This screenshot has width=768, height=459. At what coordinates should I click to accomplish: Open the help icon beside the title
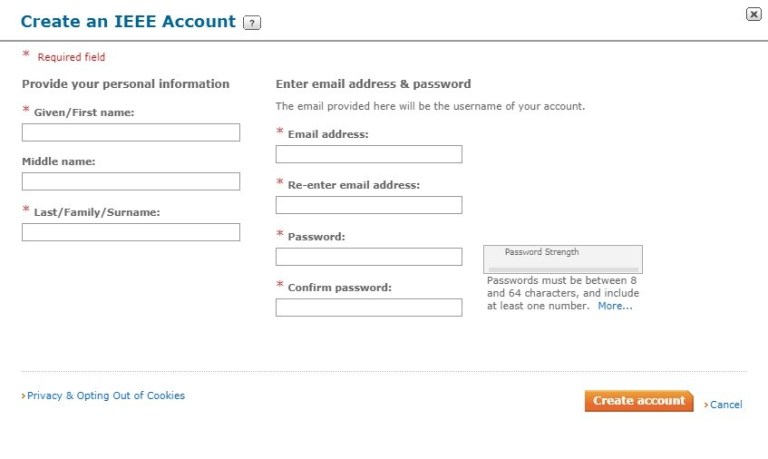tap(252, 22)
